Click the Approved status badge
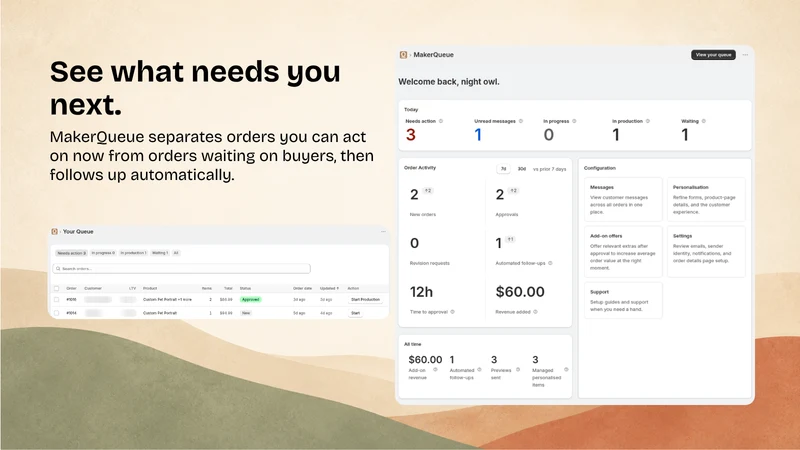The width and height of the screenshot is (800, 450). click(x=251, y=299)
